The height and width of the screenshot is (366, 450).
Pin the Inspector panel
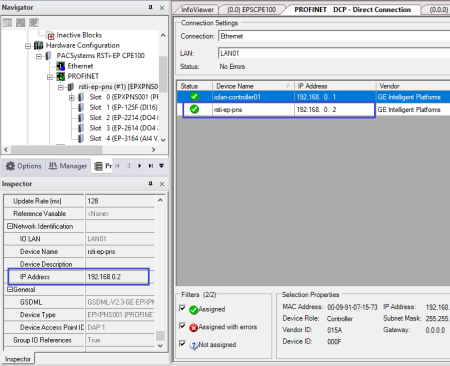pyautogui.click(x=150, y=184)
